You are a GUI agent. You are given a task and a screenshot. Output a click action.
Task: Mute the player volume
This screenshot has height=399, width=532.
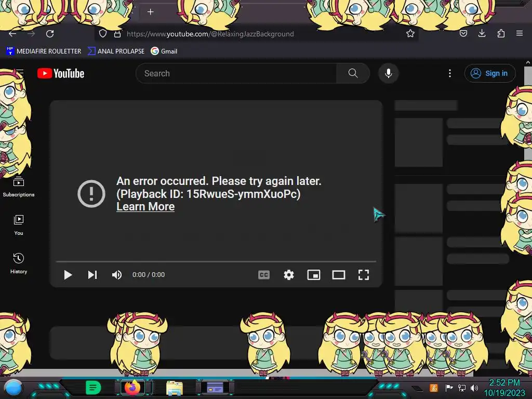pyautogui.click(x=117, y=275)
